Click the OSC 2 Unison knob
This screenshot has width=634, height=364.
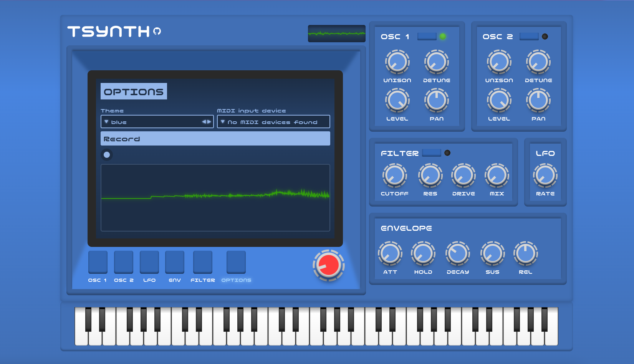coord(499,62)
